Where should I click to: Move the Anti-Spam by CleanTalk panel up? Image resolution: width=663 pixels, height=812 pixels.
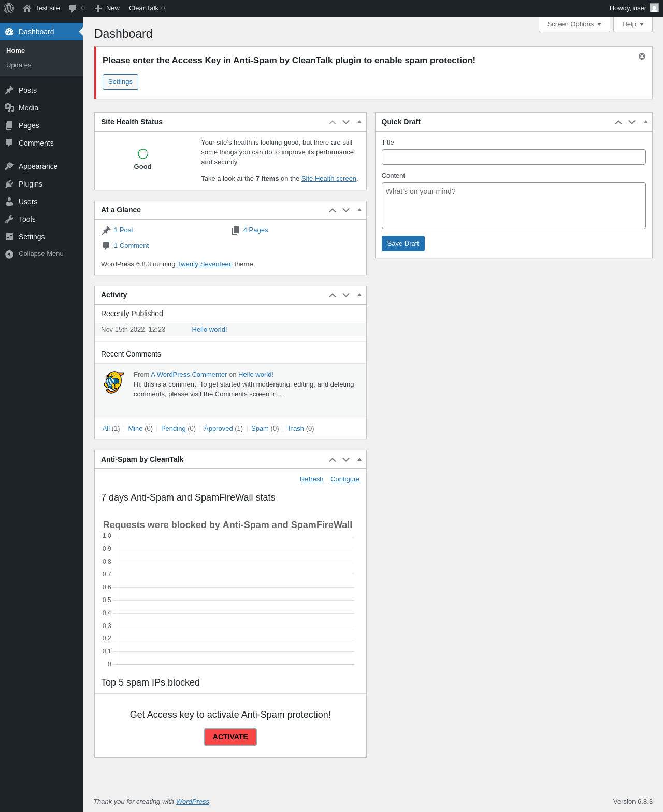[333, 460]
